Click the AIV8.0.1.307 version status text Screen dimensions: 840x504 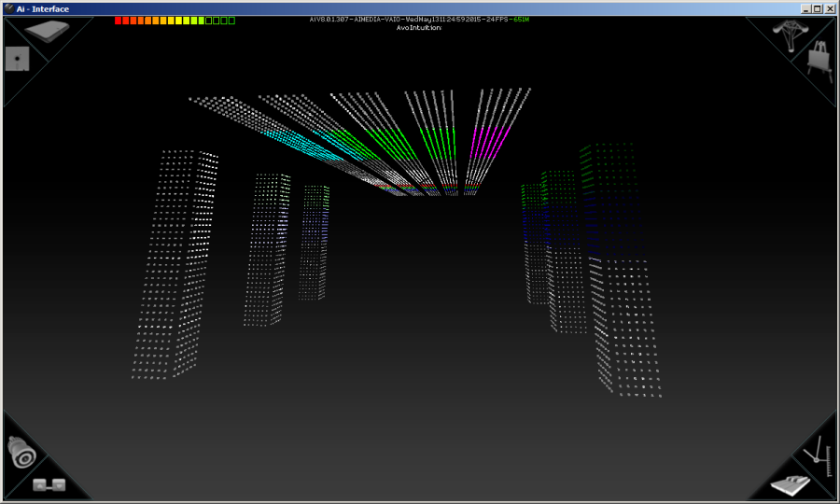[419, 20]
